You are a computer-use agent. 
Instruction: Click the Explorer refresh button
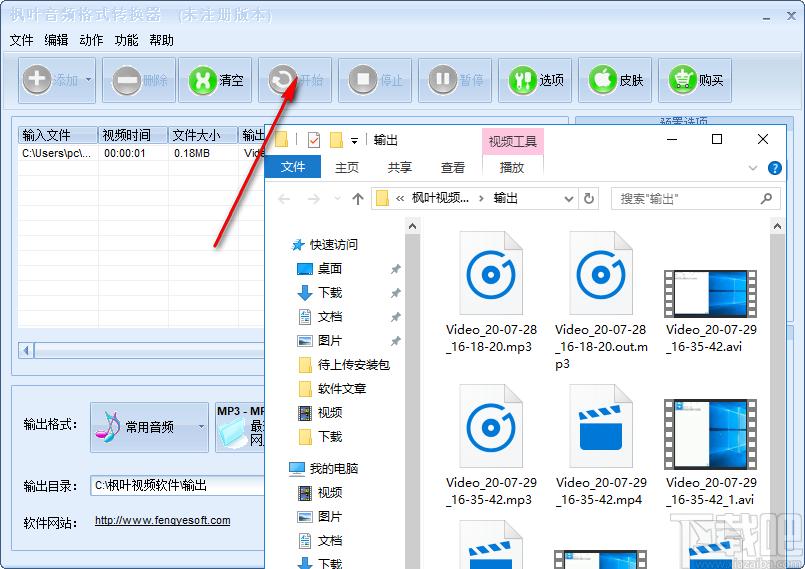coord(589,199)
